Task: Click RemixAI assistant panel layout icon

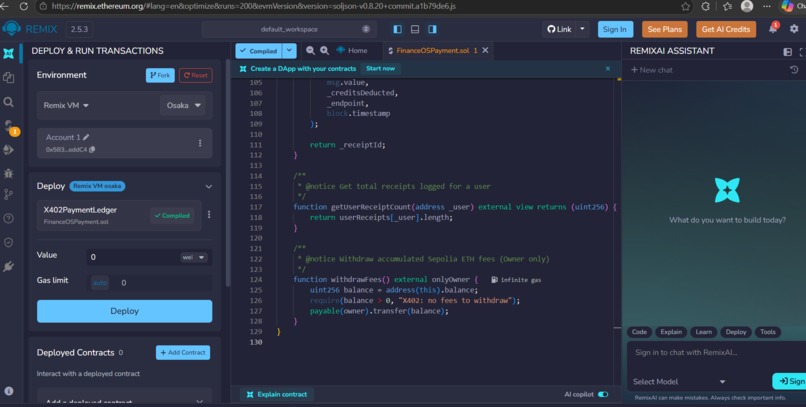Action: tap(787, 51)
